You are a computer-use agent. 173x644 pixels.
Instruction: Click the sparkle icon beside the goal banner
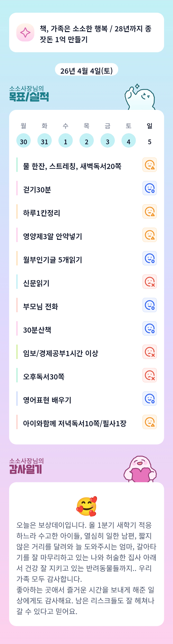25,33
